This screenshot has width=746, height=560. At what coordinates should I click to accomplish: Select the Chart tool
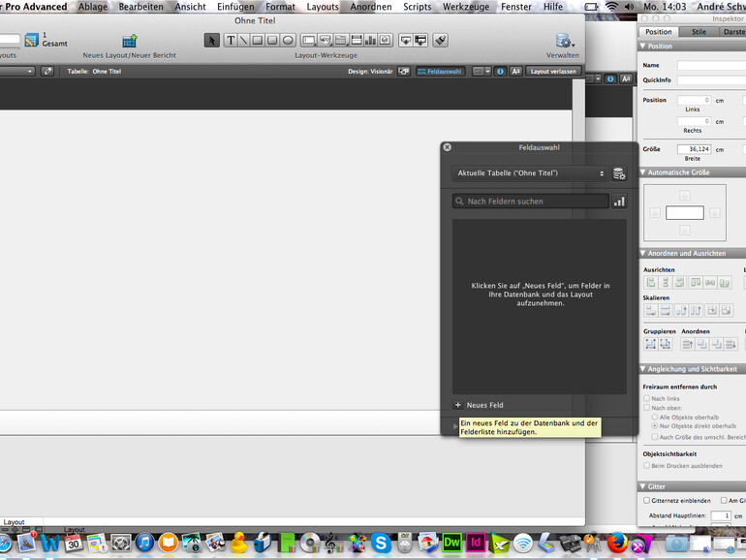tap(371, 41)
